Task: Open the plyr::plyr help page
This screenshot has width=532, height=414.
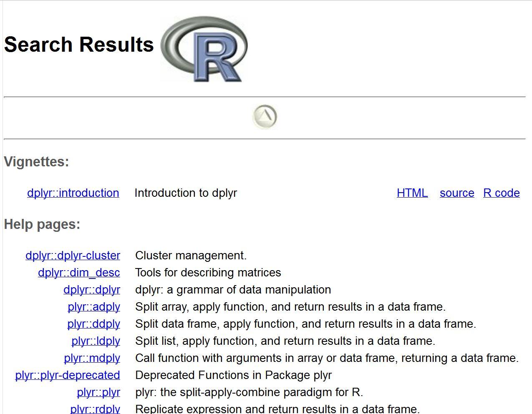Action: tap(98, 392)
